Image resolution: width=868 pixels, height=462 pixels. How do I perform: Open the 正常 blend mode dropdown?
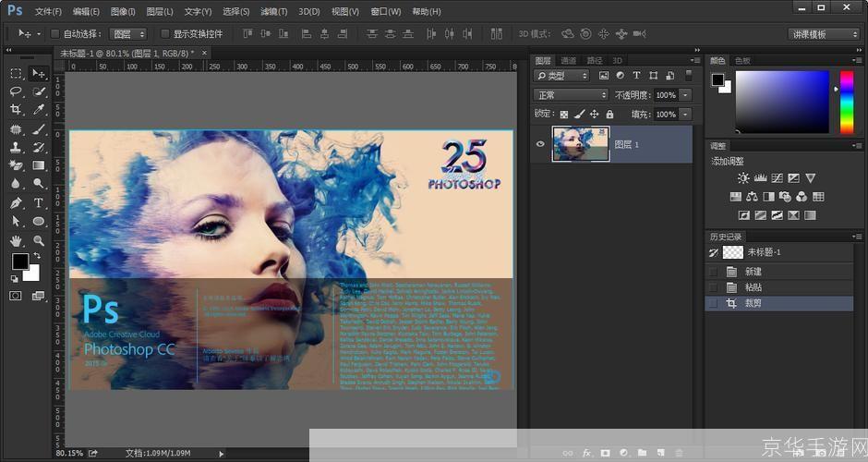pos(571,95)
